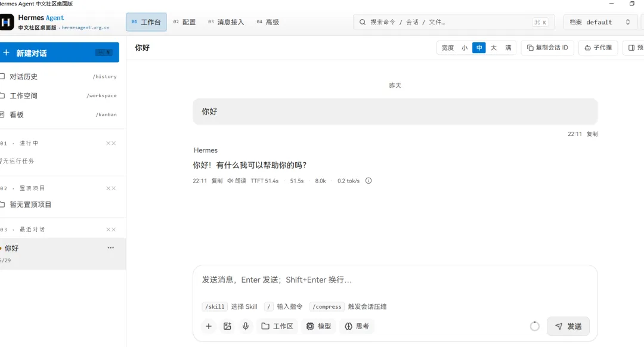Click the three-dots menu for 你好 conversation

[x=110, y=247]
